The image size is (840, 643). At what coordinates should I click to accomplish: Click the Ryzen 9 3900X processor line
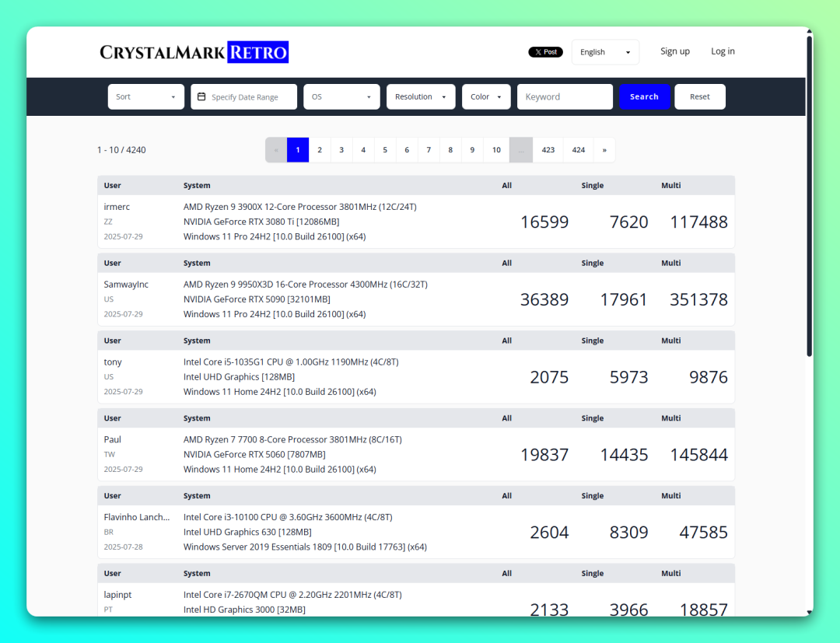[300, 207]
